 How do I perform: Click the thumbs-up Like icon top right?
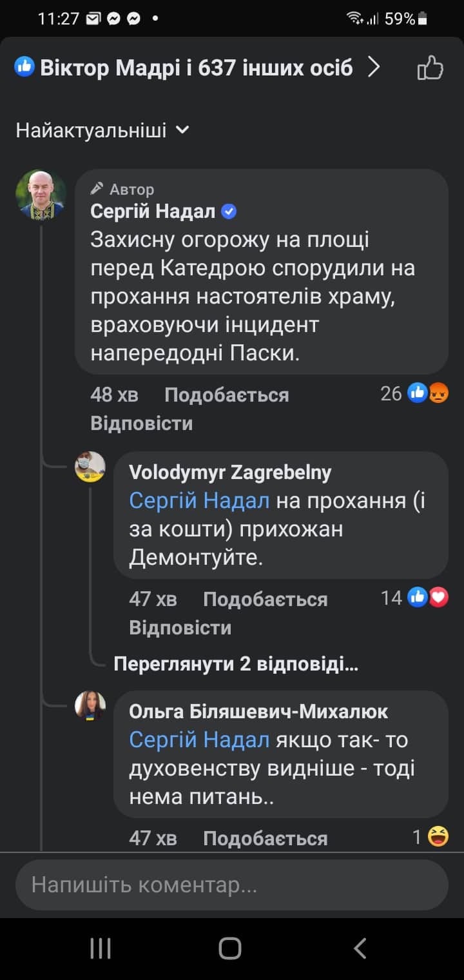[430, 68]
